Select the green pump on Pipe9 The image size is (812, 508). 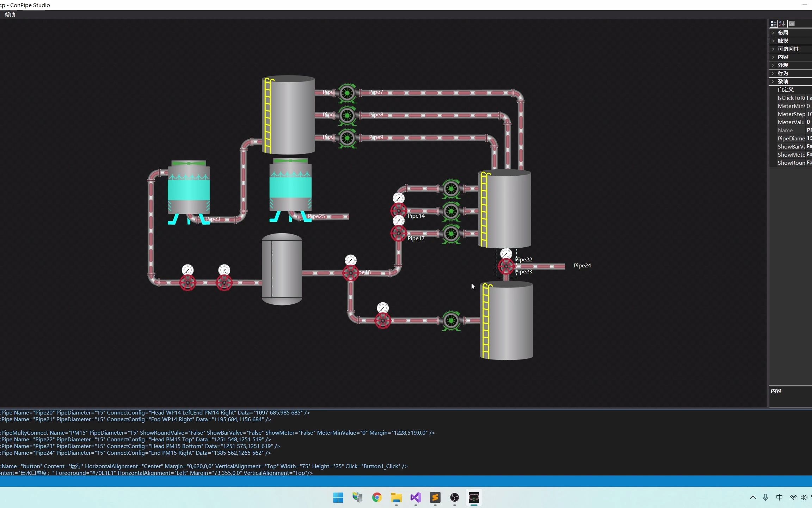[x=347, y=138]
